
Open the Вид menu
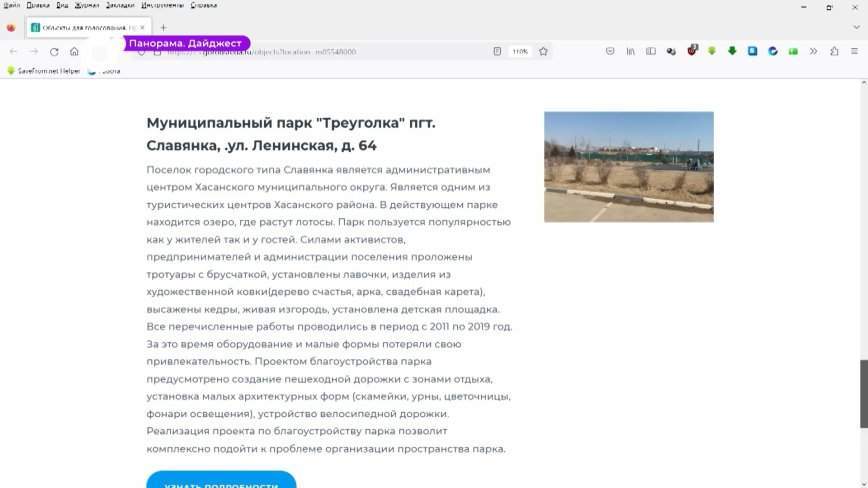pos(62,6)
